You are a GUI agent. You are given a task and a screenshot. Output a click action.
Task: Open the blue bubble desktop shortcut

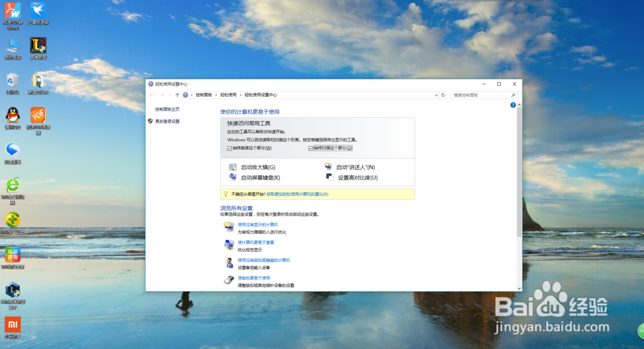pos(13,150)
